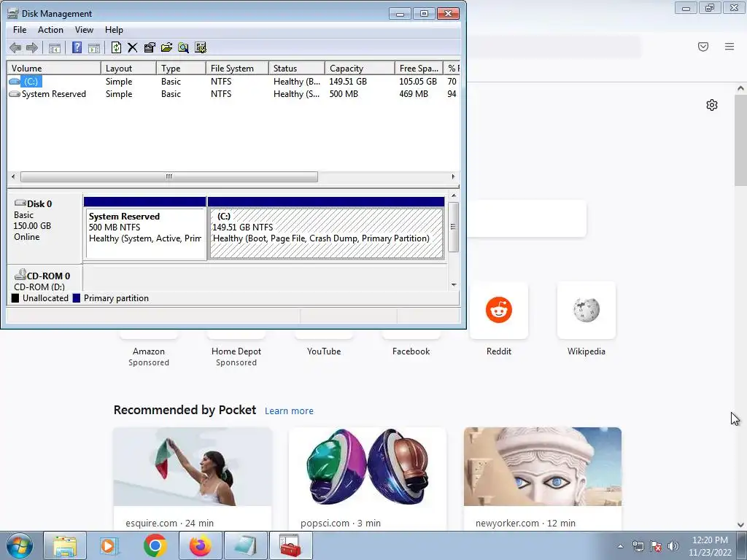The width and height of the screenshot is (747, 560).
Task: Click the red toolbox Disk Management taskbar button
Action: point(290,545)
